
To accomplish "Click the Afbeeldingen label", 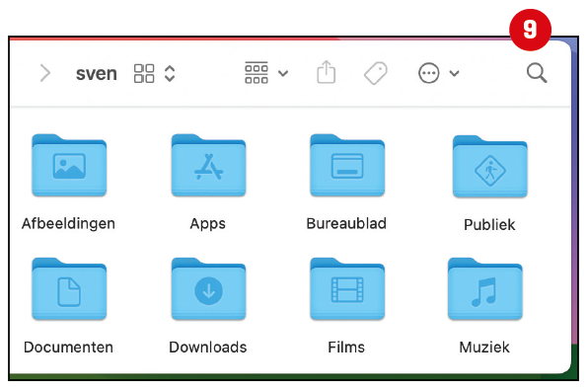I will 68,224.
